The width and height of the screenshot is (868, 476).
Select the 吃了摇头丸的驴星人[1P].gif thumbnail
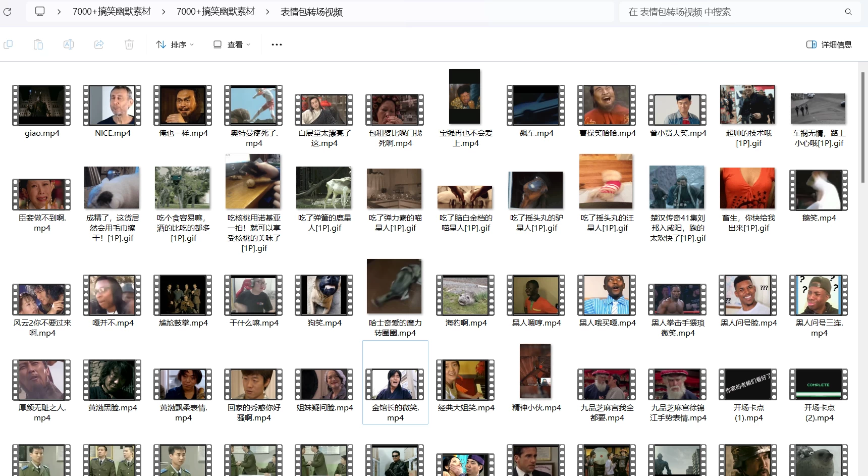coord(535,190)
